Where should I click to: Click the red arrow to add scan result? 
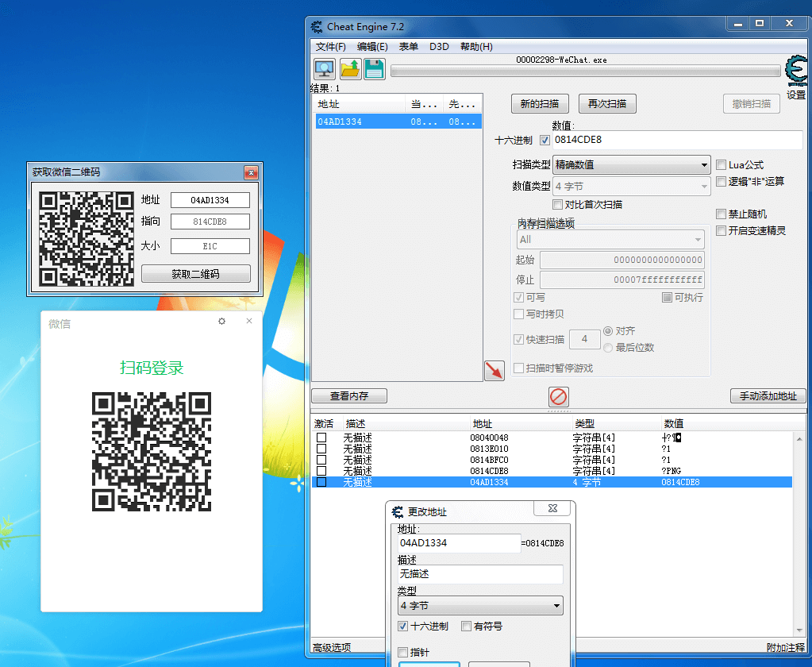494,370
